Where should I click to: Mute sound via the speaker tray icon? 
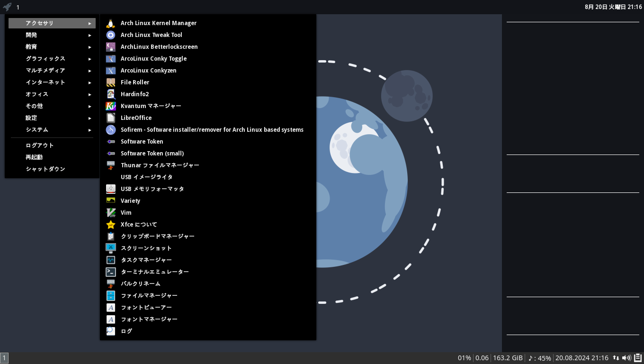[x=626, y=358]
